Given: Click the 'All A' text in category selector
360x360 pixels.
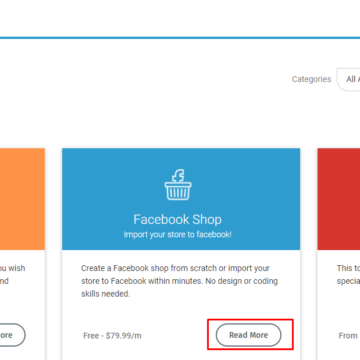Looking at the screenshot, I should pyautogui.click(x=353, y=79).
